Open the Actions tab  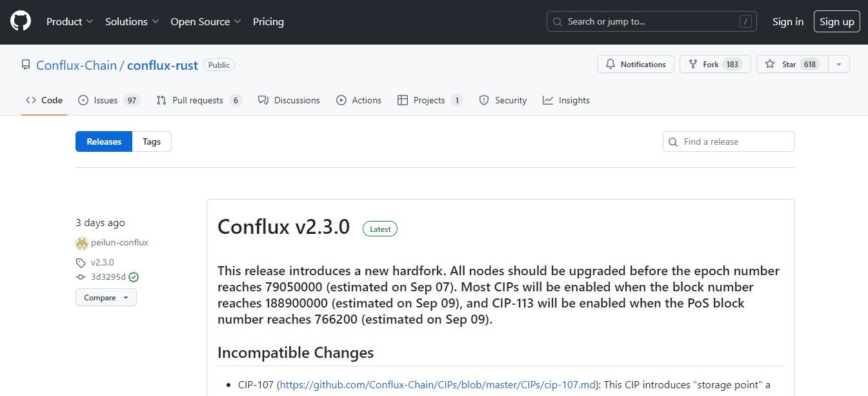(x=359, y=100)
